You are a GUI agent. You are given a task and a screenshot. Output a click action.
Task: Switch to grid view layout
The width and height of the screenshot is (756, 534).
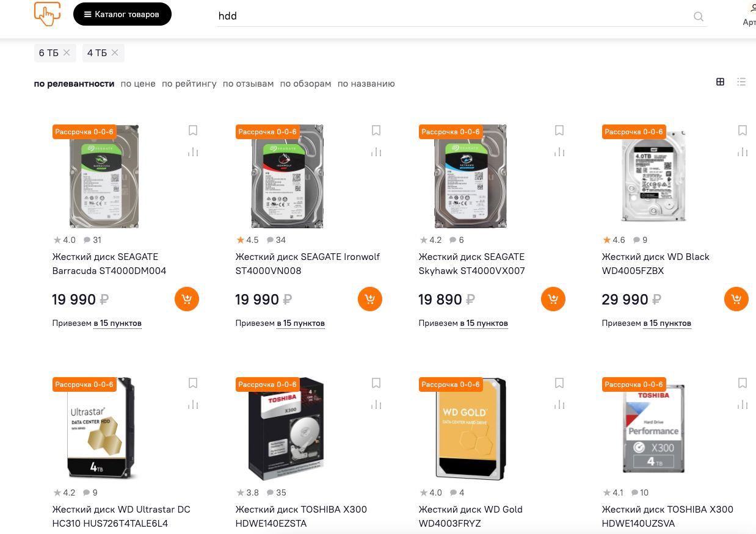tap(720, 82)
